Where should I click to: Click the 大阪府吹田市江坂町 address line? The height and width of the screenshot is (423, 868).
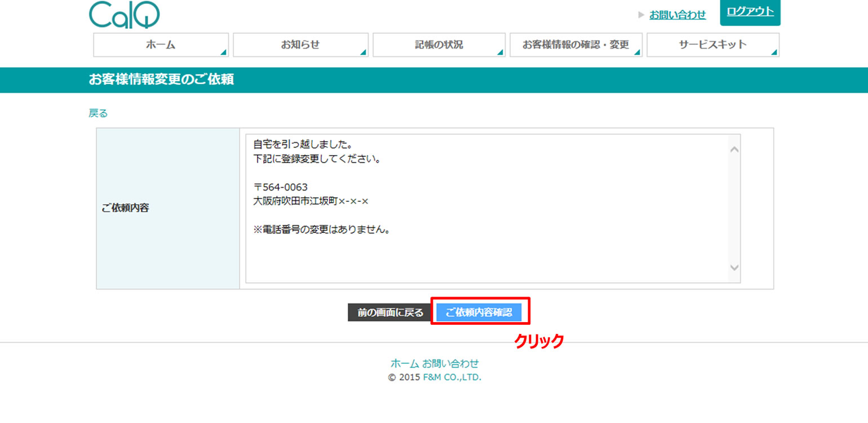point(311,201)
